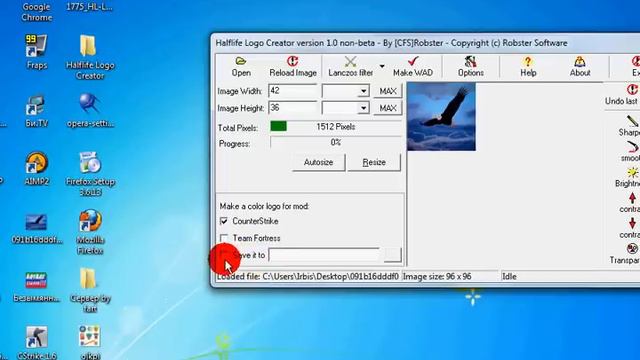Click the Undo last icon
Image resolution: width=640 pixels, height=360 pixels.
tap(632, 89)
